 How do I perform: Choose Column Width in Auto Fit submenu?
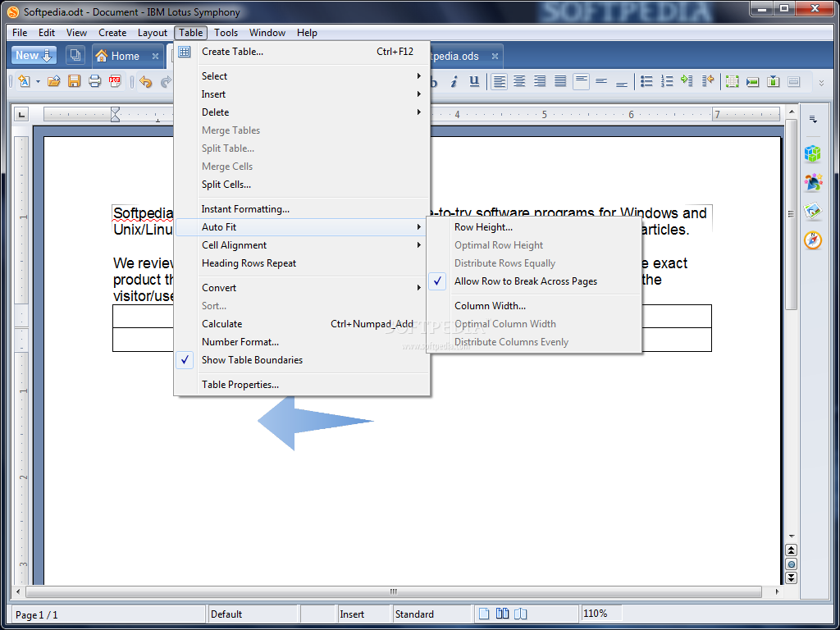[535, 306]
